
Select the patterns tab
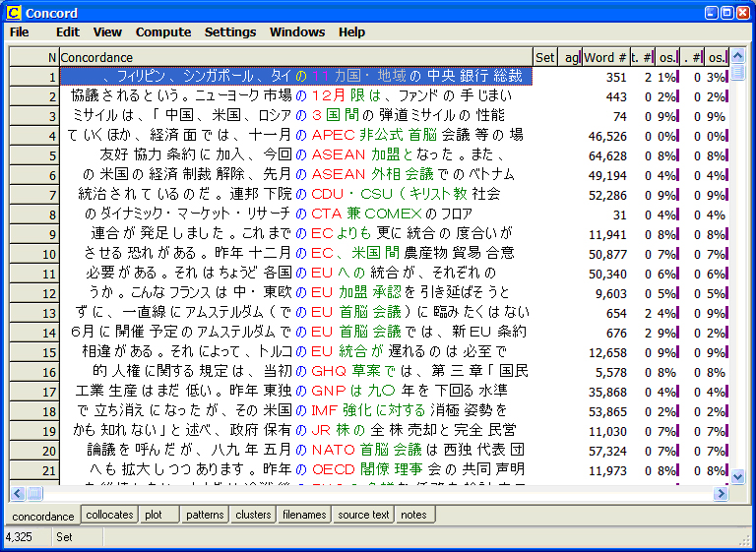point(205,515)
